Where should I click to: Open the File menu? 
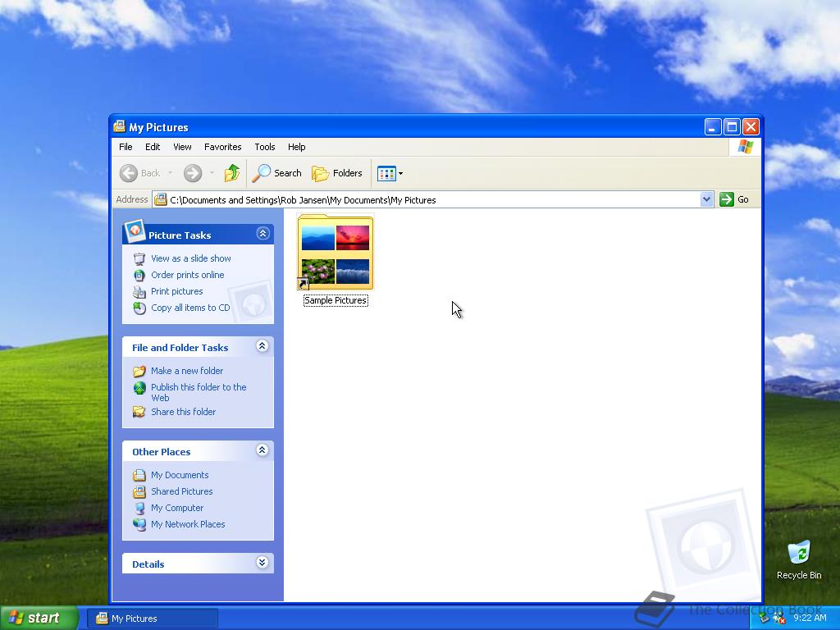click(126, 147)
